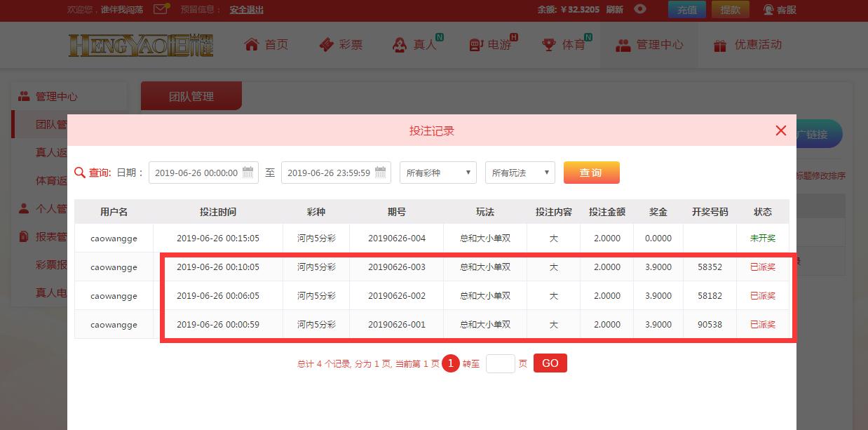Click the lottery ticket icon

[326, 44]
